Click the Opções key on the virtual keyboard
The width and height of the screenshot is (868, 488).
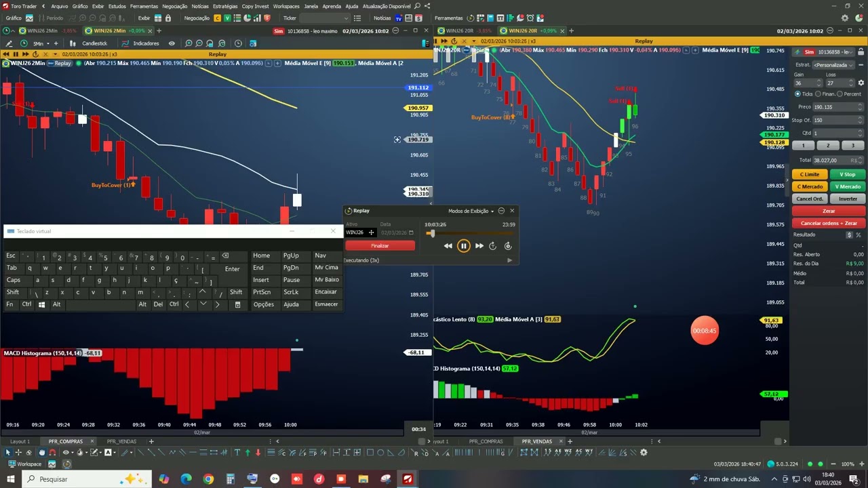click(x=264, y=304)
